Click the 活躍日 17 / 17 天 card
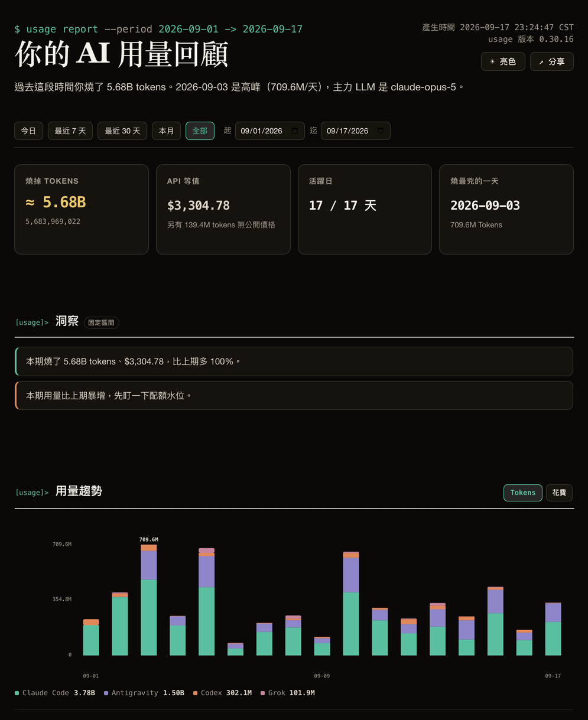This screenshot has height=720, width=588. (x=365, y=209)
